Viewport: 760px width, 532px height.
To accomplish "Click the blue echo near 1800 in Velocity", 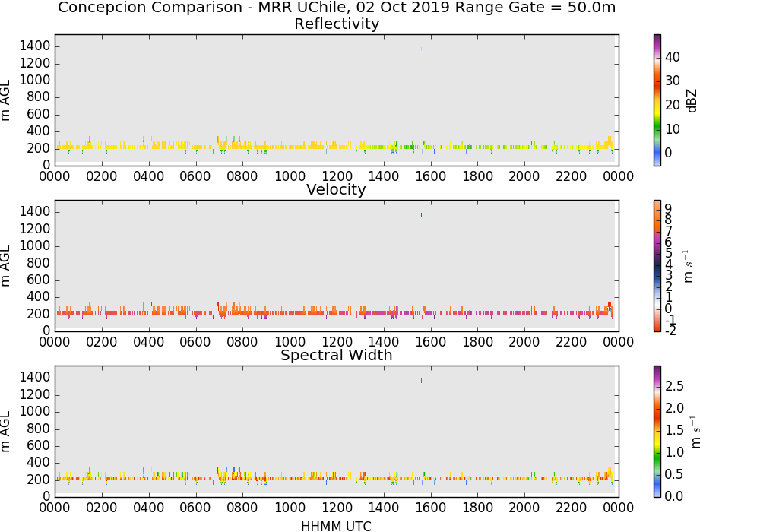I will coord(483,211).
